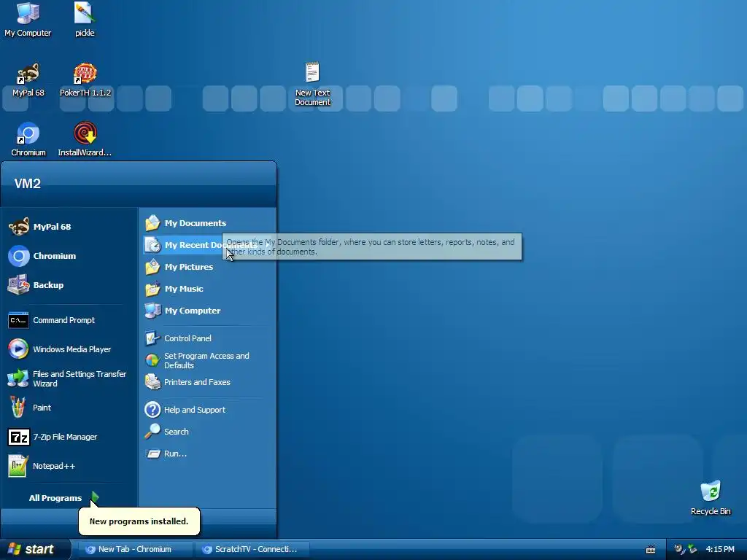Launch Paint from Start menu
Viewport: 747px width, 560px height.
point(69,408)
